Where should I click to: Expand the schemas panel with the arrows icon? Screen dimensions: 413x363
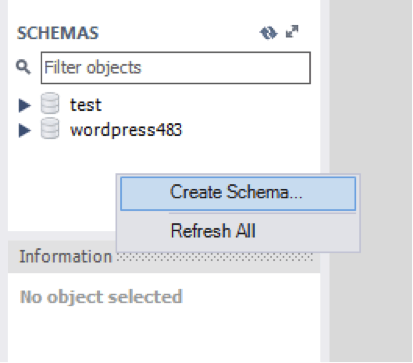(x=292, y=32)
